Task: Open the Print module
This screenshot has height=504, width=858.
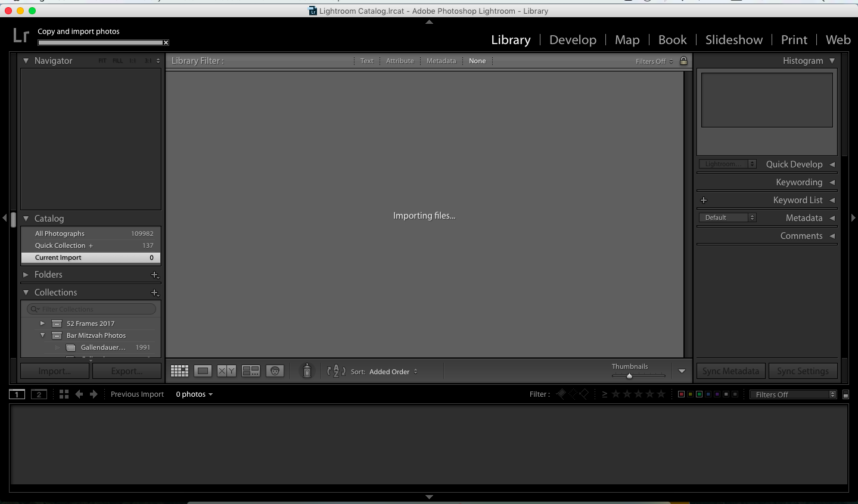Action: [794, 40]
